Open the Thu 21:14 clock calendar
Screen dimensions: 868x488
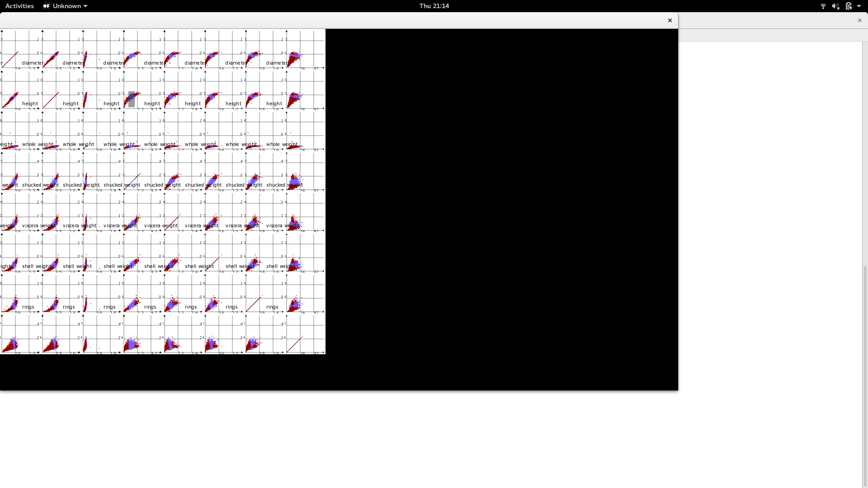point(434,6)
